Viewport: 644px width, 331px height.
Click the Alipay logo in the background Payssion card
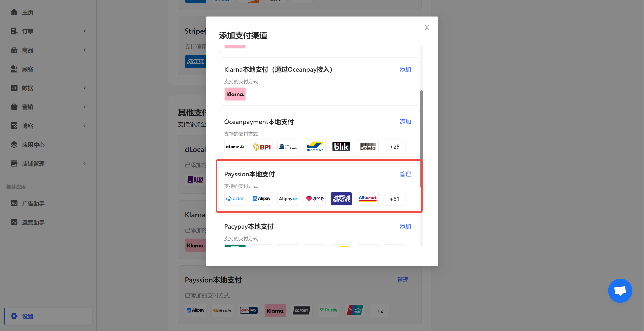click(x=195, y=310)
